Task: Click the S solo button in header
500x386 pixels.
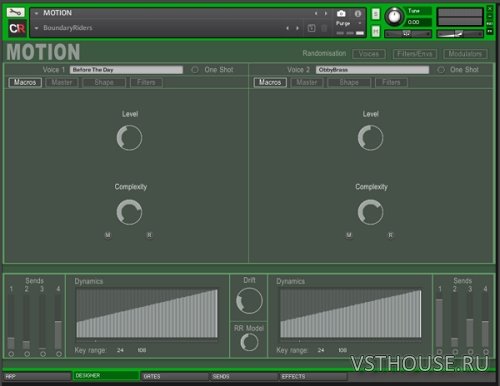Action: (376, 14)
